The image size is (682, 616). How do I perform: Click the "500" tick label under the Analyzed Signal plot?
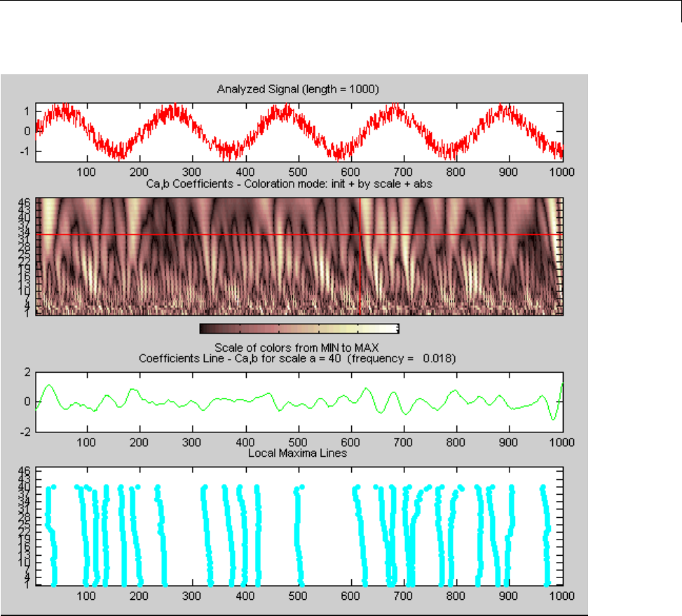298,171
